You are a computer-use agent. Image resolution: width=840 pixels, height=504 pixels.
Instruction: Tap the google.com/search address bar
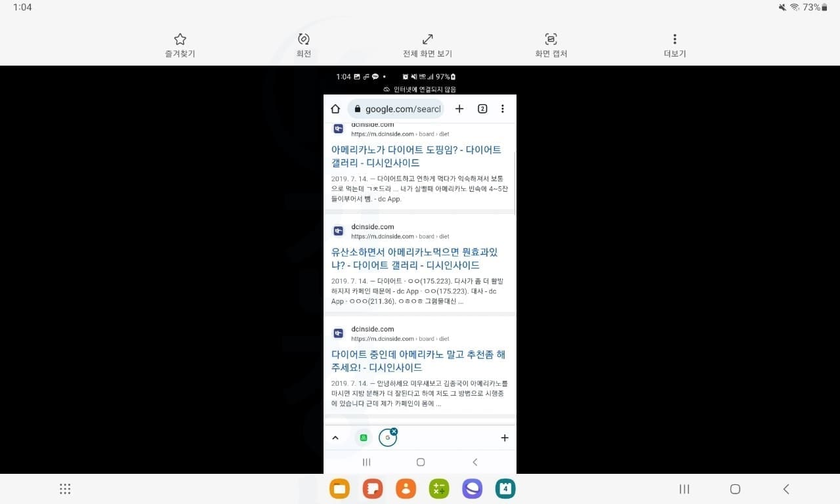(x=396, y=109)
